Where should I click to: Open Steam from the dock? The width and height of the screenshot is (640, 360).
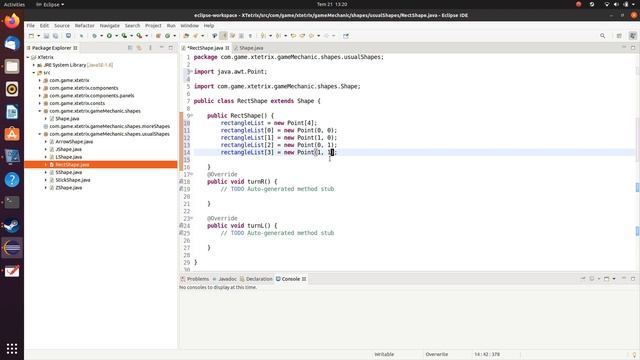click(x=12, y=225)
